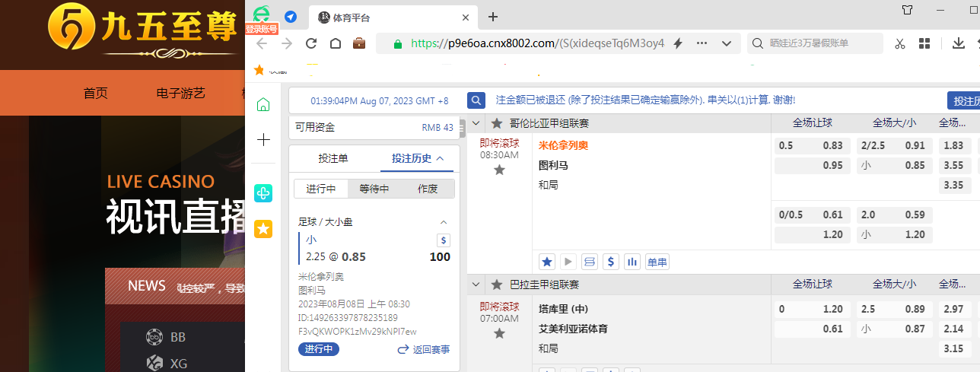Click the green browser account logo
The height and width of the screenshot is (372, 980).
point(262,15)
